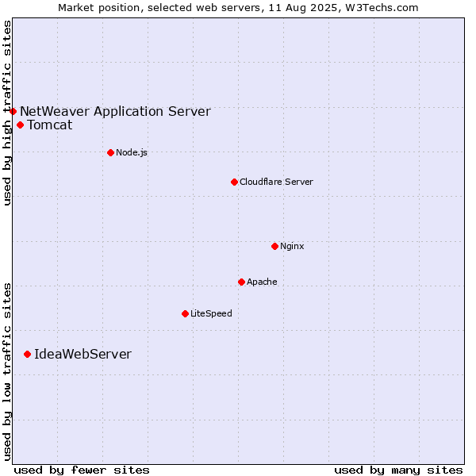
Task: Click the 'used by fewer sites' axis label
Action: [x=82, y=470]
